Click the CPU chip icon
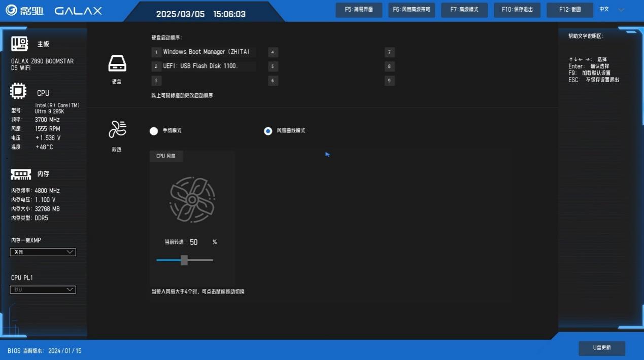 pyautogui.click(x=19, y=92)
